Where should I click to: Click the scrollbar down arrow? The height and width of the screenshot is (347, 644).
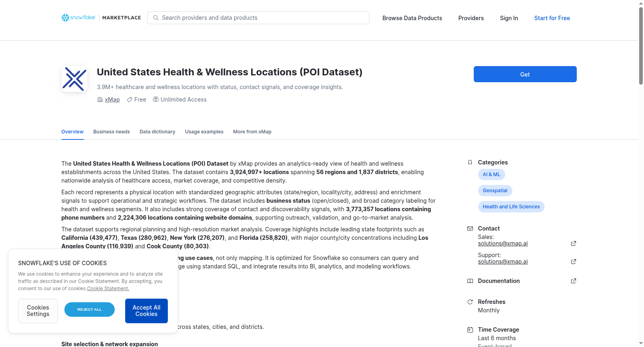pos(641,343)
